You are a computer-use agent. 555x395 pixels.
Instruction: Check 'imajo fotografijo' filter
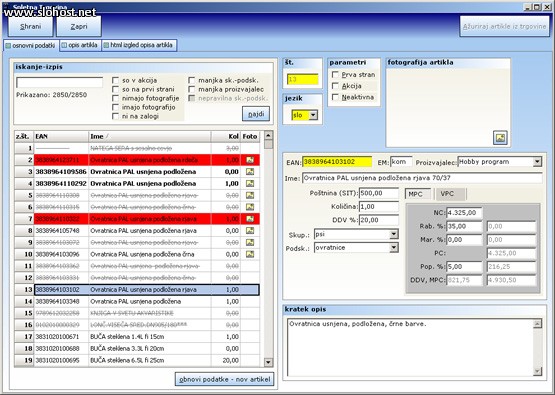pos(115,107)
